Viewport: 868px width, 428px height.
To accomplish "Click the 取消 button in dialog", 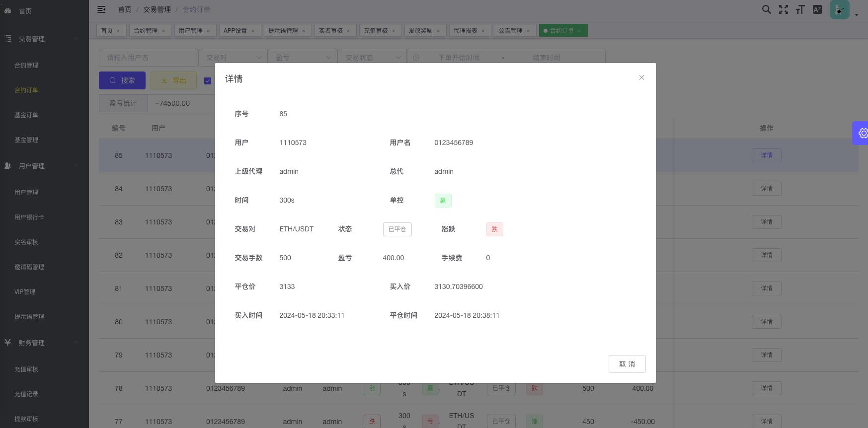I will pyautogui.click(x=627, y=364).
